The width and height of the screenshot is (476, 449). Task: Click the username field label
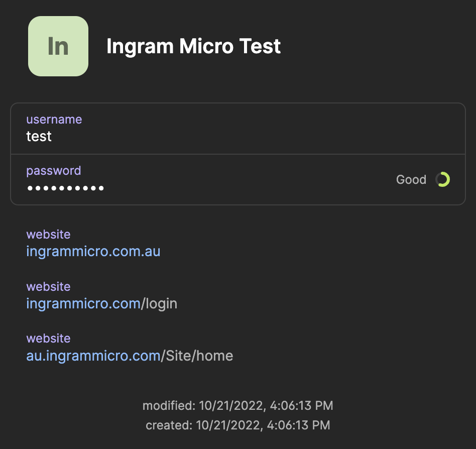pyautogui.click(x=54, y=120)
